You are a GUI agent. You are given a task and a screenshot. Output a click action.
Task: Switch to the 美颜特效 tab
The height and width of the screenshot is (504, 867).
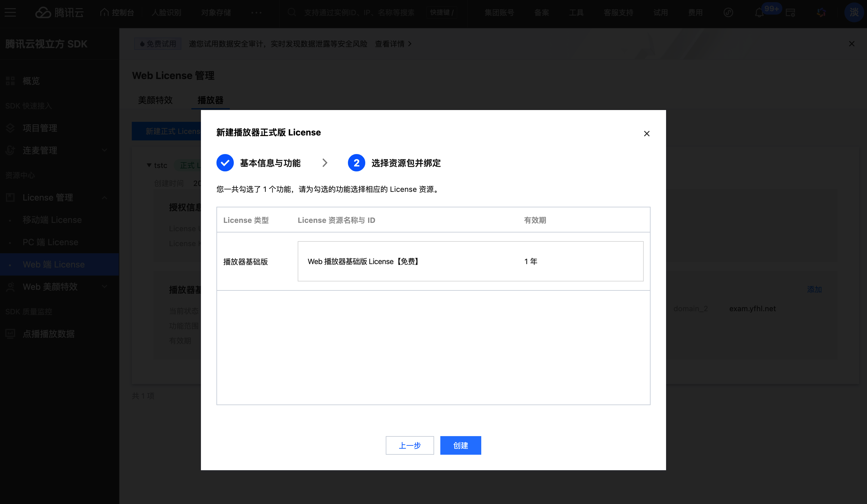155,100
